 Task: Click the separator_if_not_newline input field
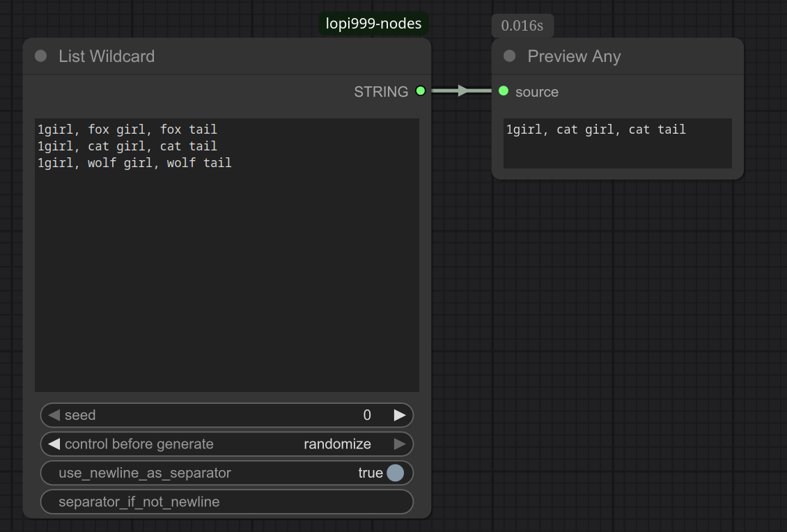click(x=227, y=502)
